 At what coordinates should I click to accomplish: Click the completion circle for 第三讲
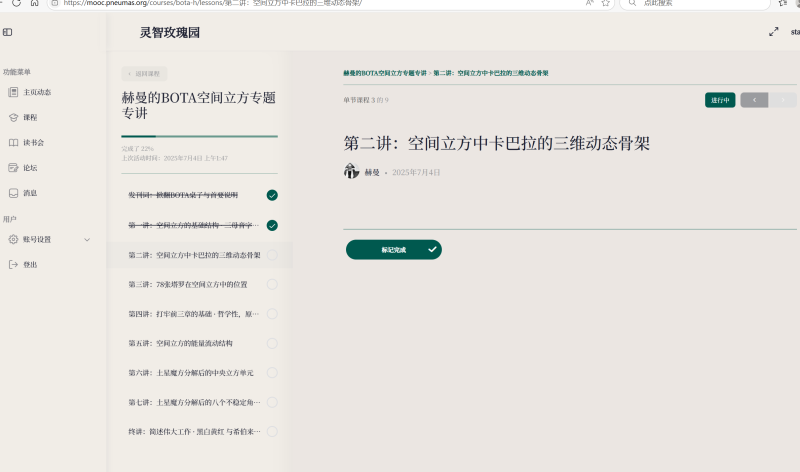[272, 284]
